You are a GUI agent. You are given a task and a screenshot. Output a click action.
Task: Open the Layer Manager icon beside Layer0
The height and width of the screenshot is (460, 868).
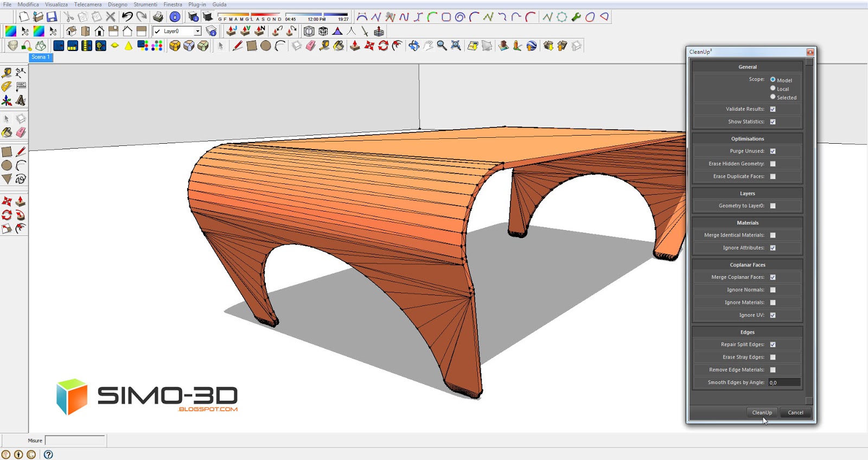point(211,31)
